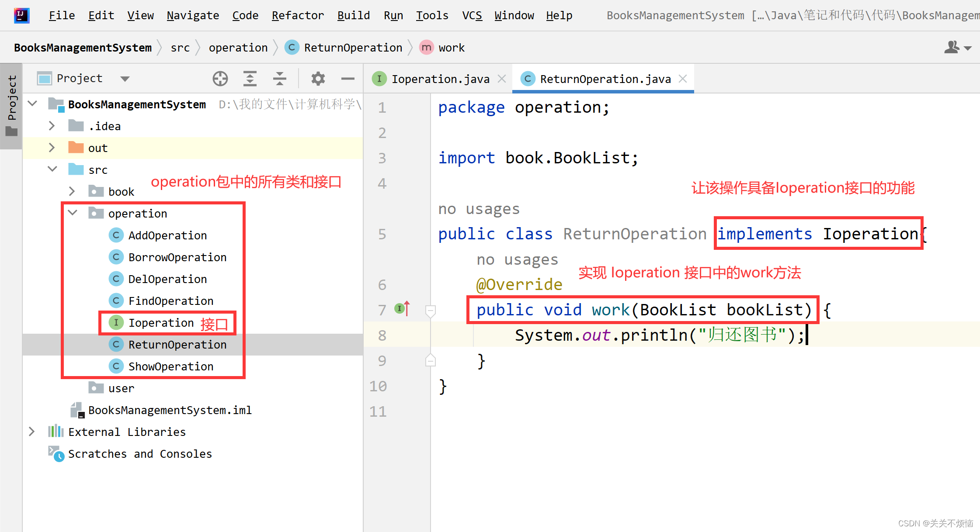The height and width of the screenshot is (532, 980).
Task: Hide the Project panel with minus icon
Action: 348,79
